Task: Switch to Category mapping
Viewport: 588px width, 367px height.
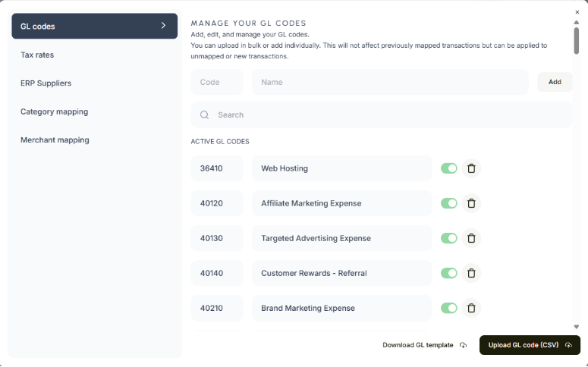Action: pos(54,111)
